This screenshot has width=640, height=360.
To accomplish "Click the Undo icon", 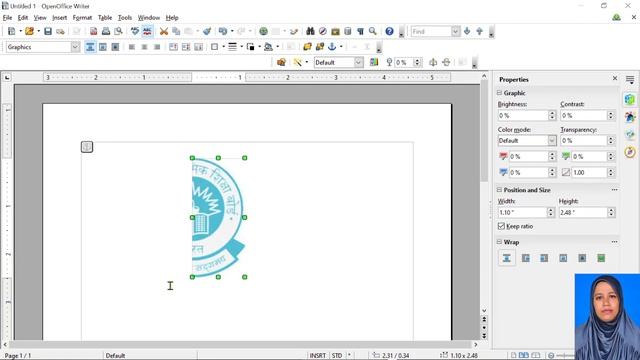I will pos(223,31).
